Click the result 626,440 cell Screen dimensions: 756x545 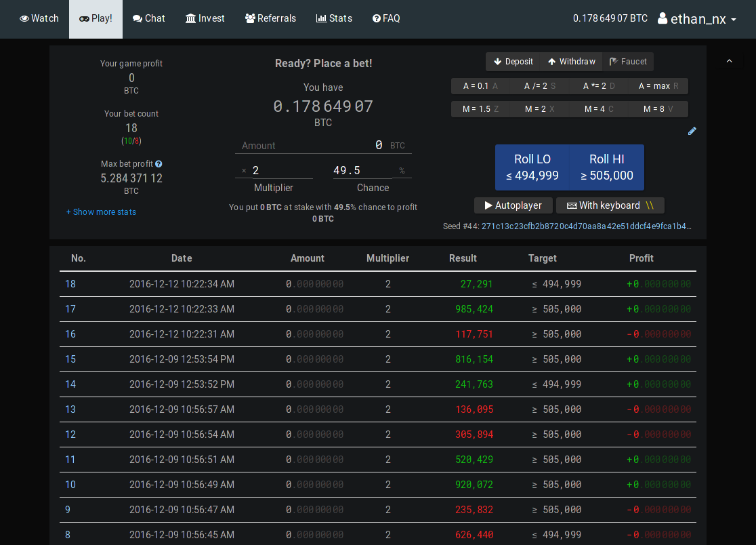pos(474,535)
